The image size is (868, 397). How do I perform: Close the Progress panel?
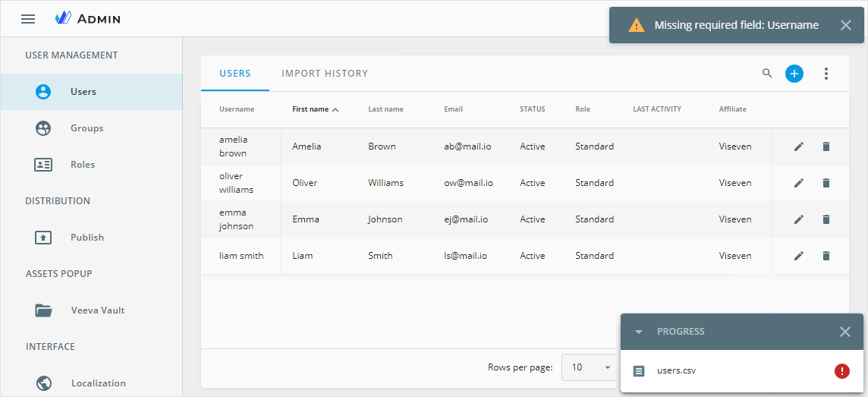845,332
